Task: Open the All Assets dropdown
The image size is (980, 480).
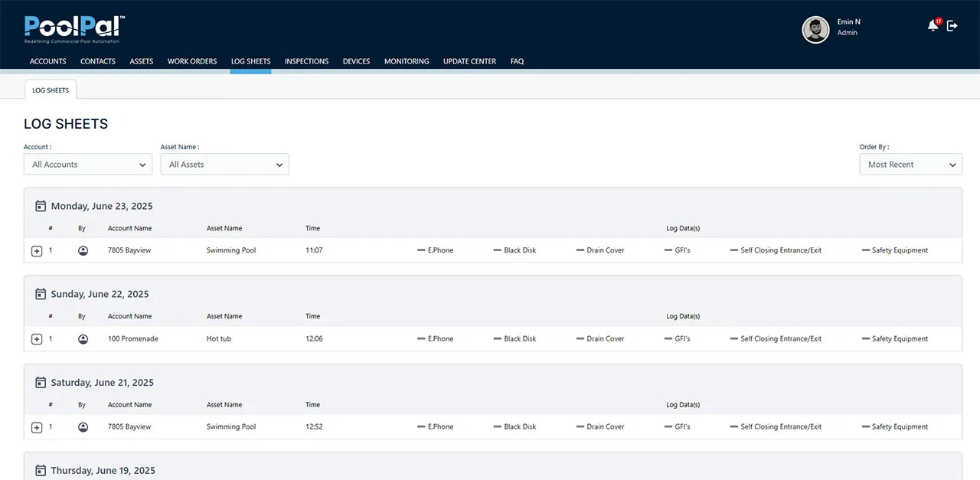Action: point(224,165)
